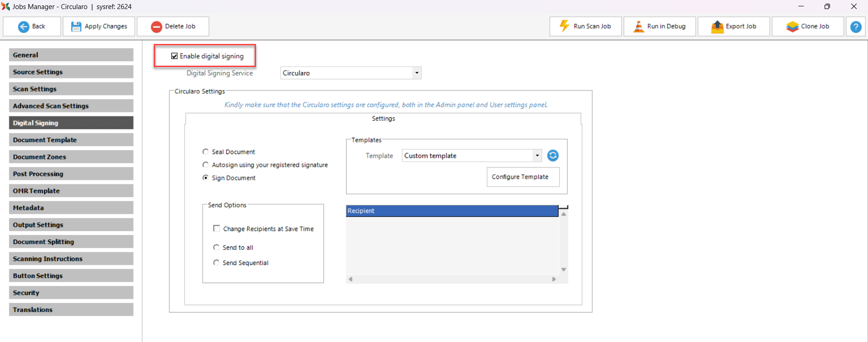Refresh templates with the blue refresh icon
Viewport: 868px width, 342px height.
(553, 156)
